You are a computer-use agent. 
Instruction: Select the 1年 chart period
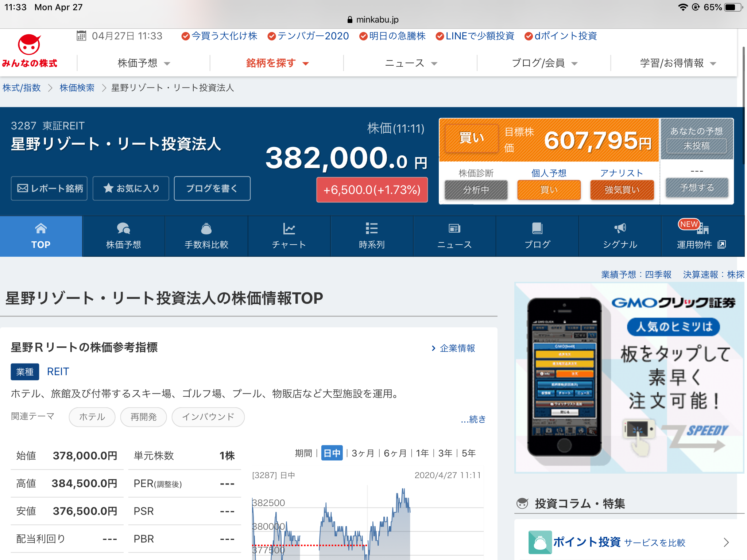422,453
